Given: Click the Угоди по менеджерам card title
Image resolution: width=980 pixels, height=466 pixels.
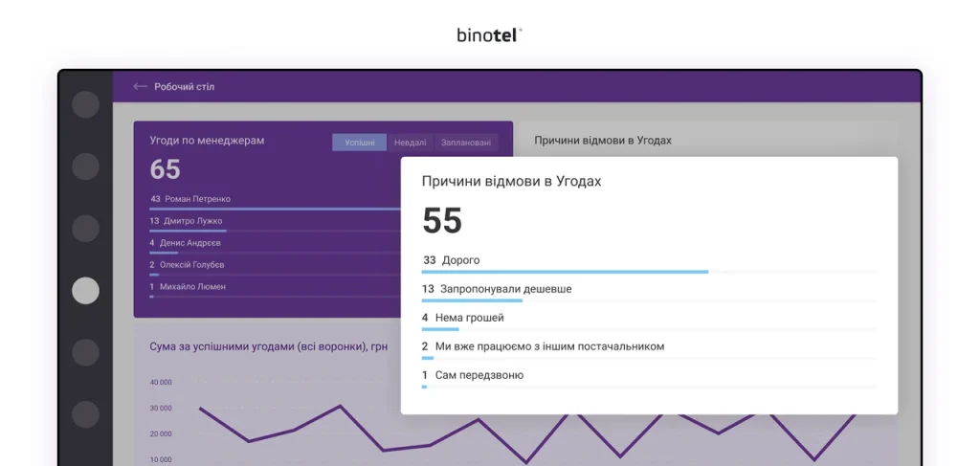Looking at the screenshot, I should pos(207,141).
